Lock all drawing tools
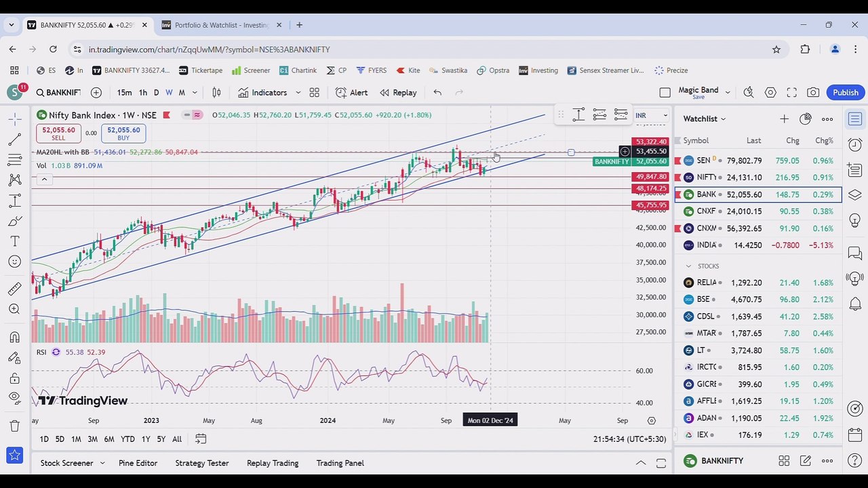868x488 pixels. click(x=14, y=378)
